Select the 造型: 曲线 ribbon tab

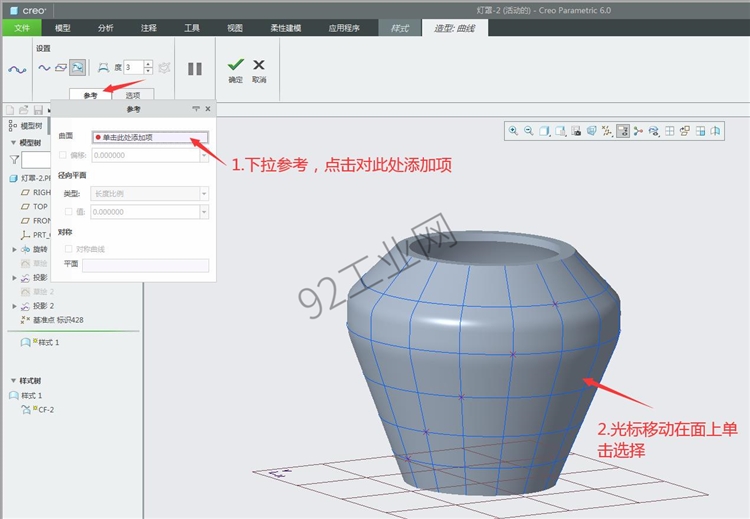click(x=455, y=28)
